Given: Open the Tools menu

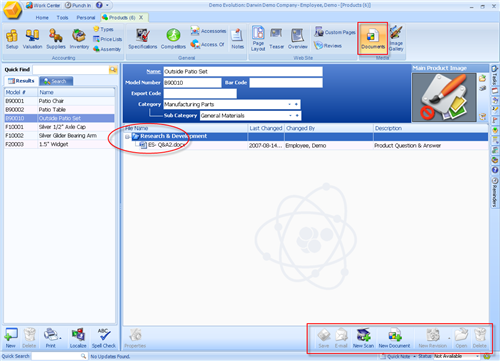Looking at the screenshot, I should tap(62, 18).
